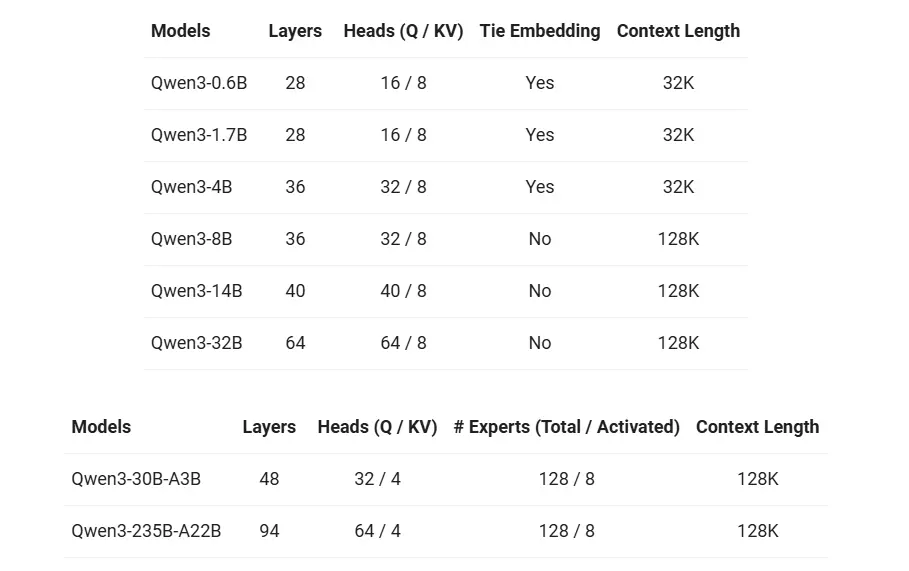The width and height of the screenshot is (909, 571).
Task: Click the Qwen3-235B-A22B model name
Action: pos(146,531)
